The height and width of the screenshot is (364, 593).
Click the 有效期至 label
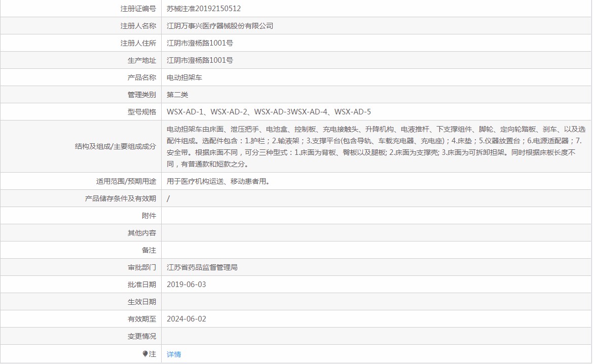142,318
